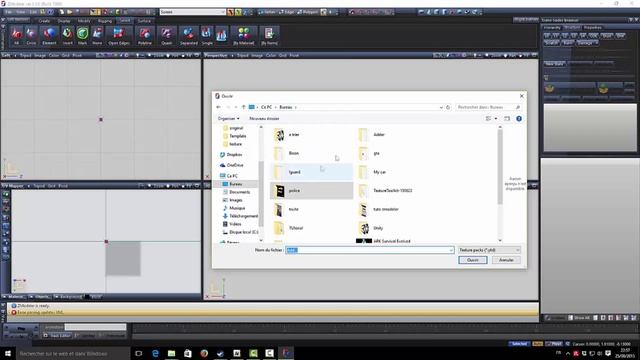This screenshot has height=360, width=640.
Task: Select the police folder
Action: click(x=311, y=191)
